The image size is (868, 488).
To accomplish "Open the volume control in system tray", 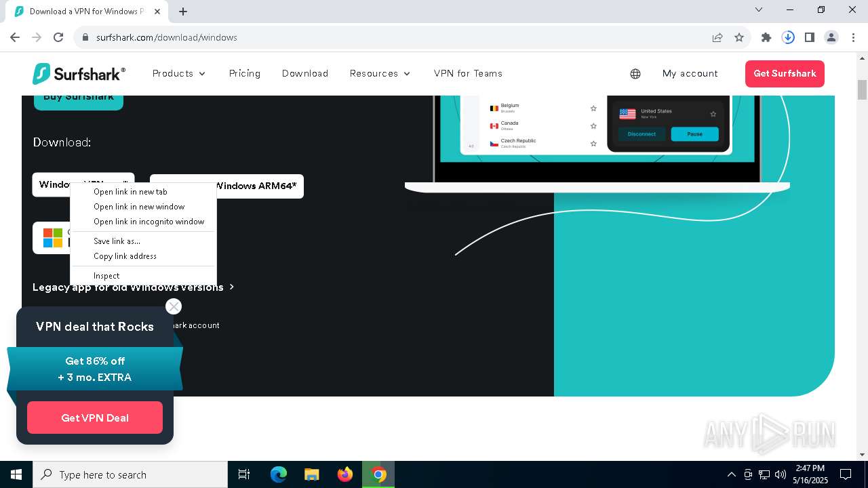I will [781, 474].
